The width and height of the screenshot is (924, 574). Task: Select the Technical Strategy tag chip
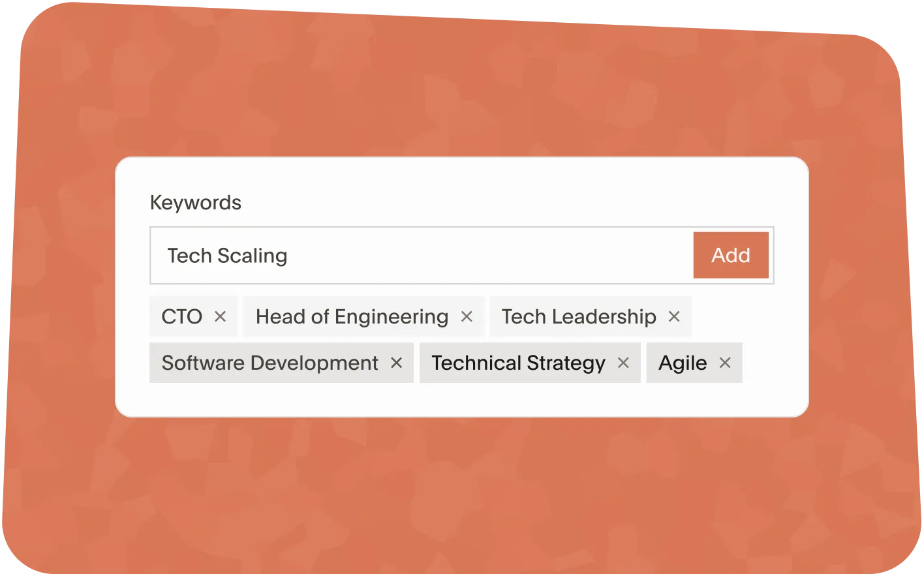click(x=517, y=363)
